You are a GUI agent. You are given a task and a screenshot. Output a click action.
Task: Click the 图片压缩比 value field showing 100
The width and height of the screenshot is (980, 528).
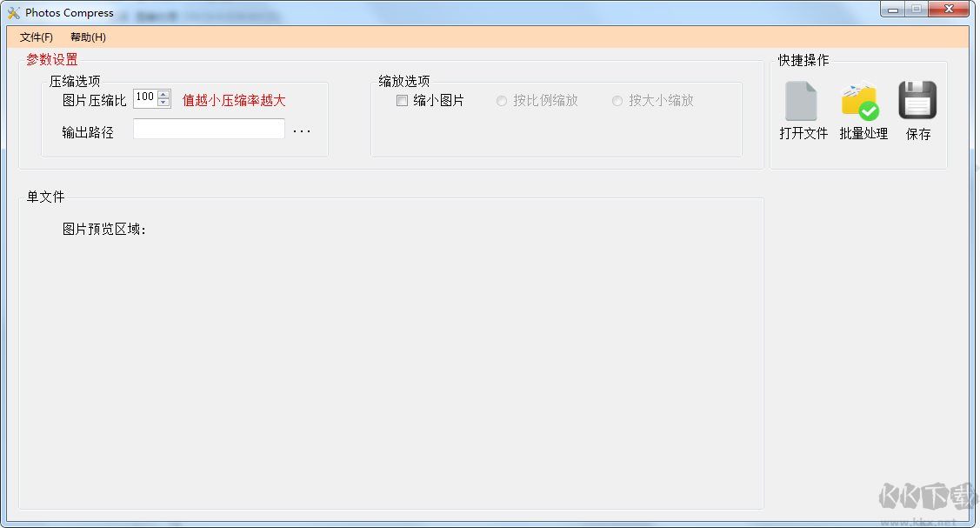point(145,97)
